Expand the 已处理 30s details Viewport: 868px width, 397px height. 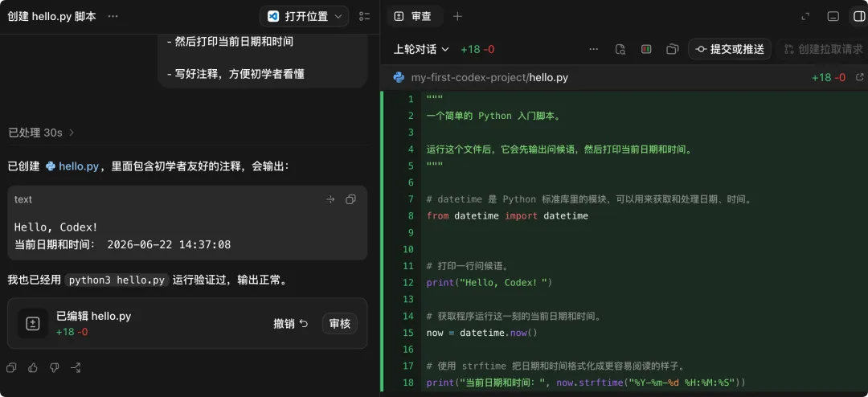[41, 133]
